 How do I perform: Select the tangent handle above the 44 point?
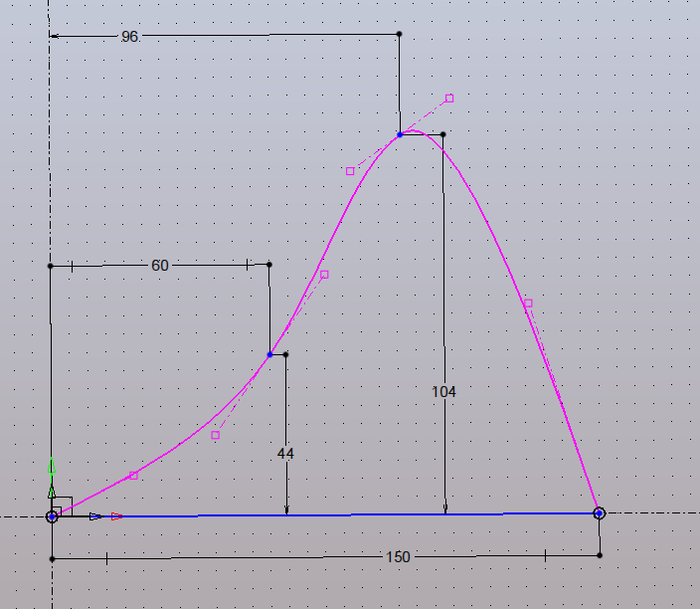pyautogui.click(x=324, y=275)
